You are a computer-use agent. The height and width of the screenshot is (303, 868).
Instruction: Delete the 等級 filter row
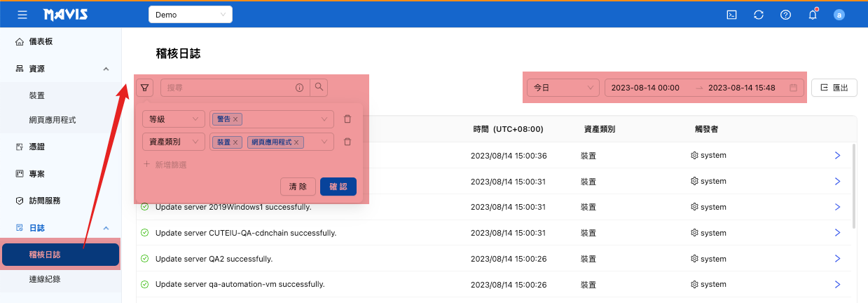(x=347, y=119)
